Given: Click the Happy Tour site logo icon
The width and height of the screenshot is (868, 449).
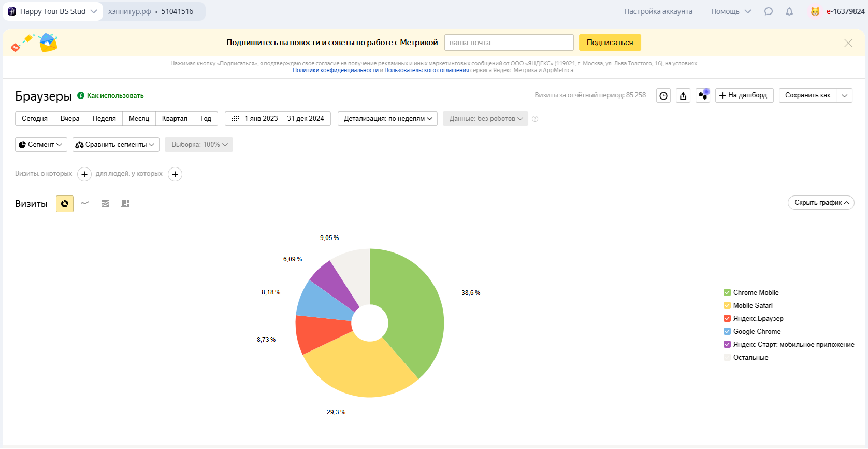Looking at the screenshot, I should 12,11.
